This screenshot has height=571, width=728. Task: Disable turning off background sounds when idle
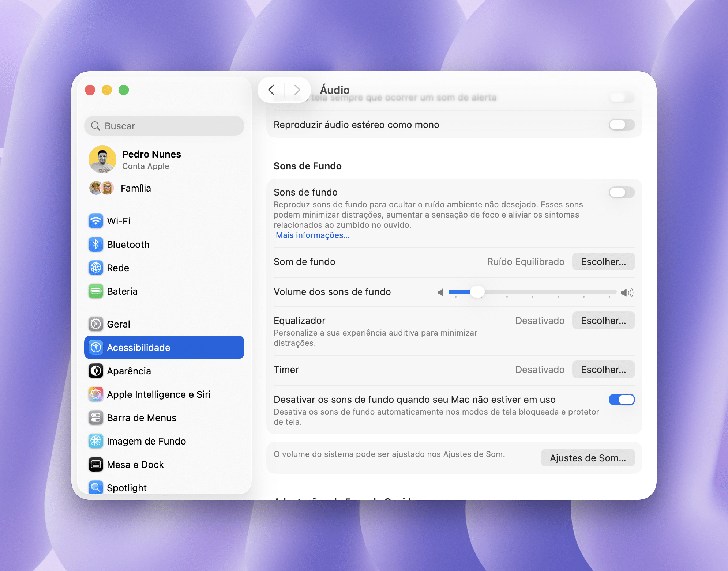(621, 400)
